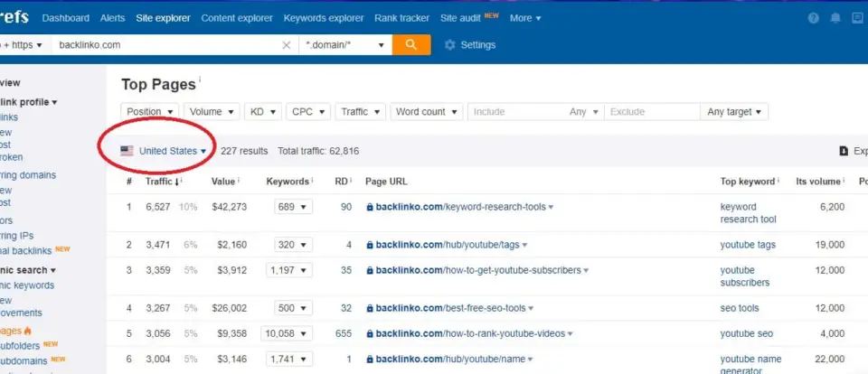Image resolution: width=868 pixels, height=374 pixels.
Task: Clear the backlinko.com search field
Action: pos(287,45)
